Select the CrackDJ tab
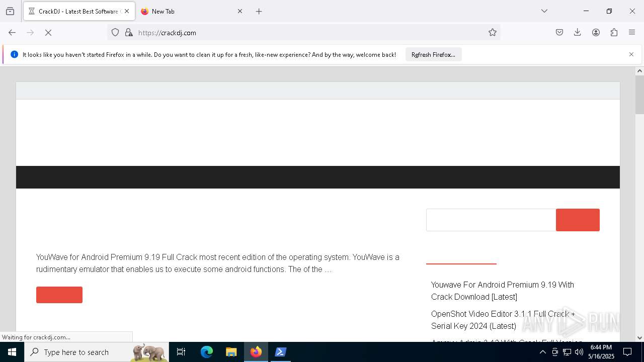This screenshot has height=362, width=644. (79, 11)
